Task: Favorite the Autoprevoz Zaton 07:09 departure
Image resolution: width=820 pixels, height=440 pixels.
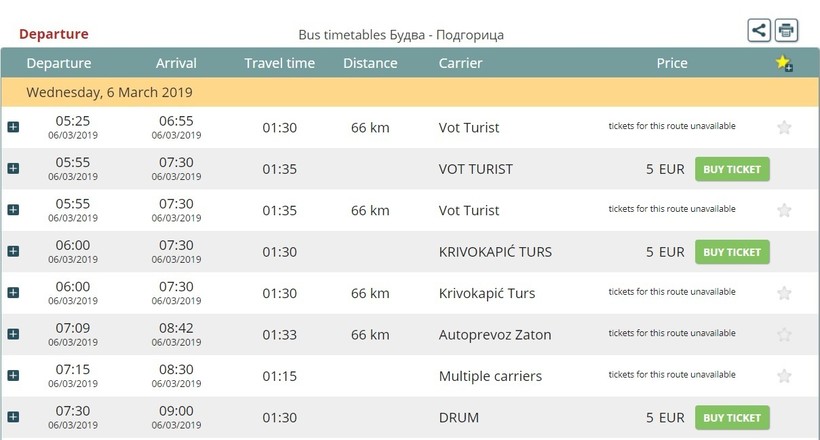Action: (784, 334)
